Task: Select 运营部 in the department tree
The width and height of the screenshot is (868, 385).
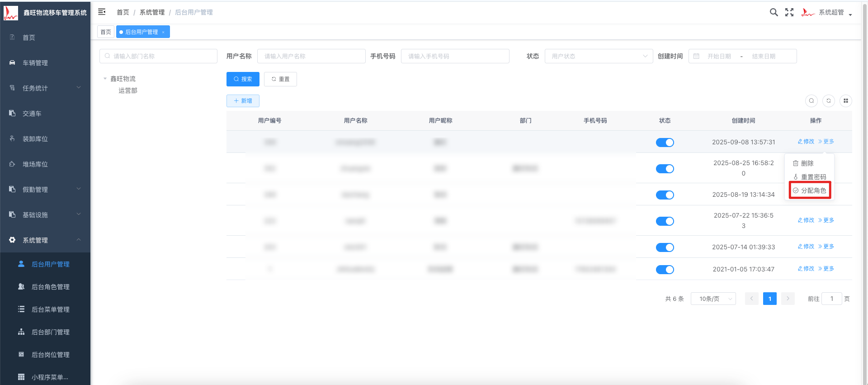Action: [x=128, y=90]
